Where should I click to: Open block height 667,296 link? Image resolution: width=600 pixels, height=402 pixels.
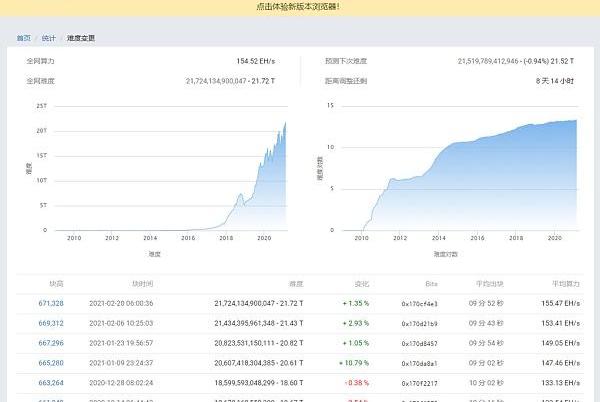51,343
